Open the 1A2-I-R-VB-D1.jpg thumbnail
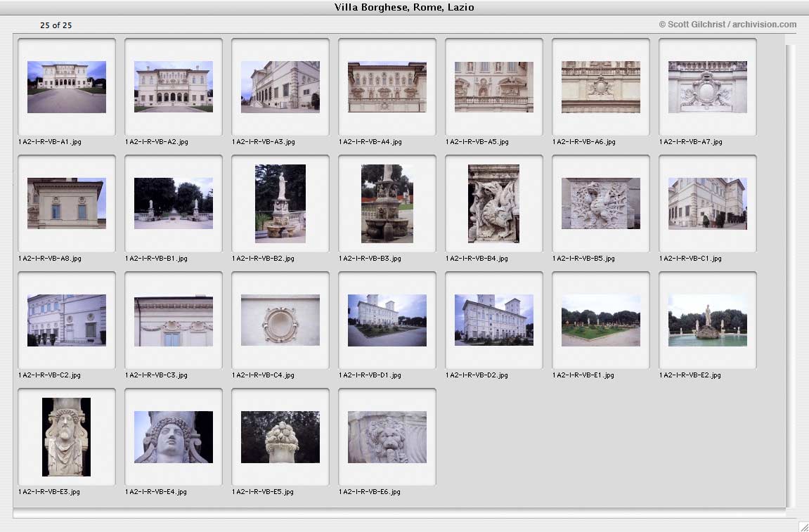Image resolution: width=809 pixels, height=532 pixels. point(387,320)
